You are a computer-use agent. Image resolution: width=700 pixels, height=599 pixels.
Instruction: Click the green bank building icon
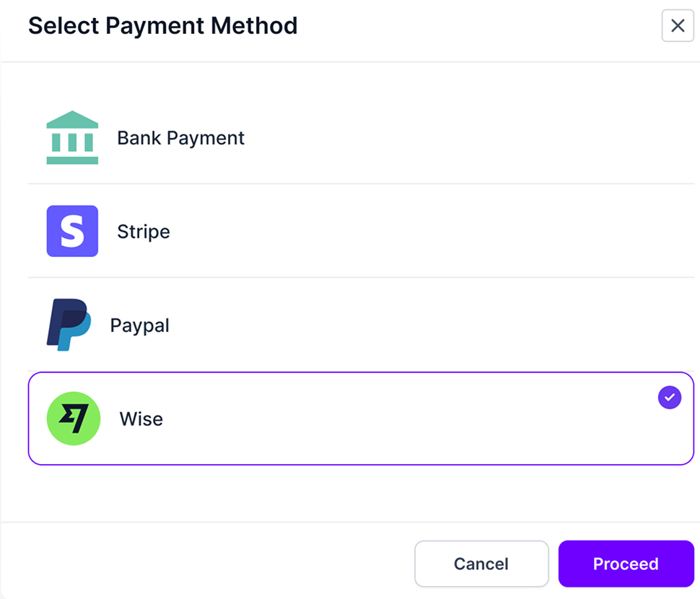72,137
